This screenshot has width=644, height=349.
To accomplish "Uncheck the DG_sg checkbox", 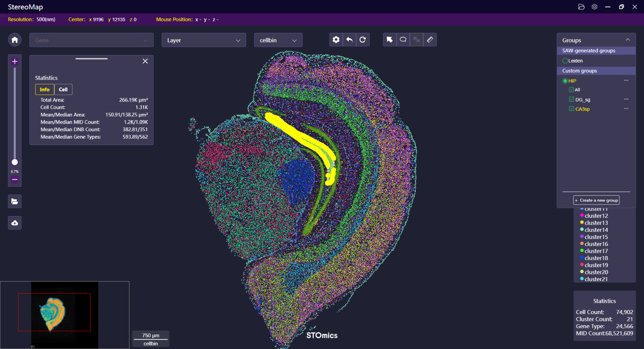I will [x=572, y=99].
